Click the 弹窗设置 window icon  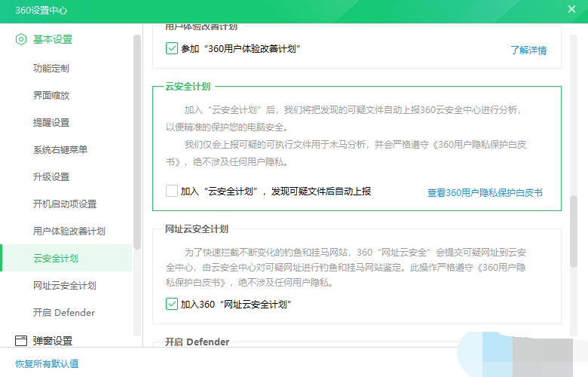[21, 341]
